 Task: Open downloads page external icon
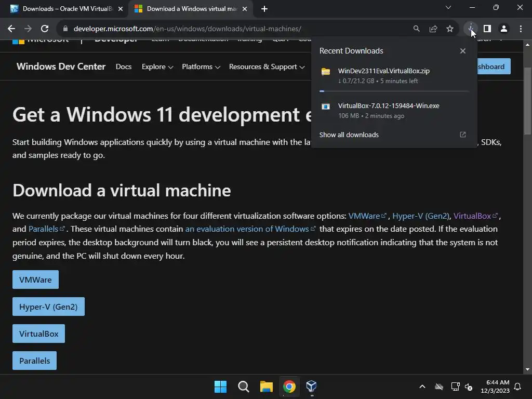pos(463,135)
